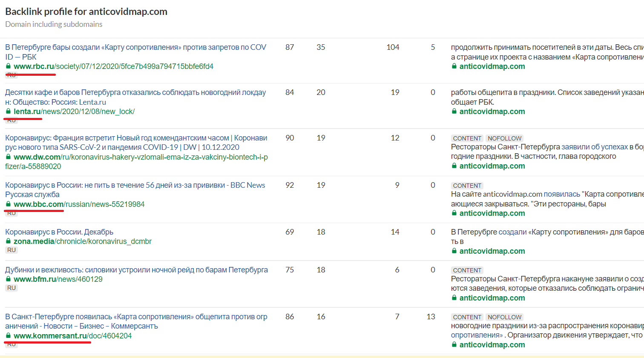
Task: Click the value 92 in the bbc.com row
Action: pos(290,185)
